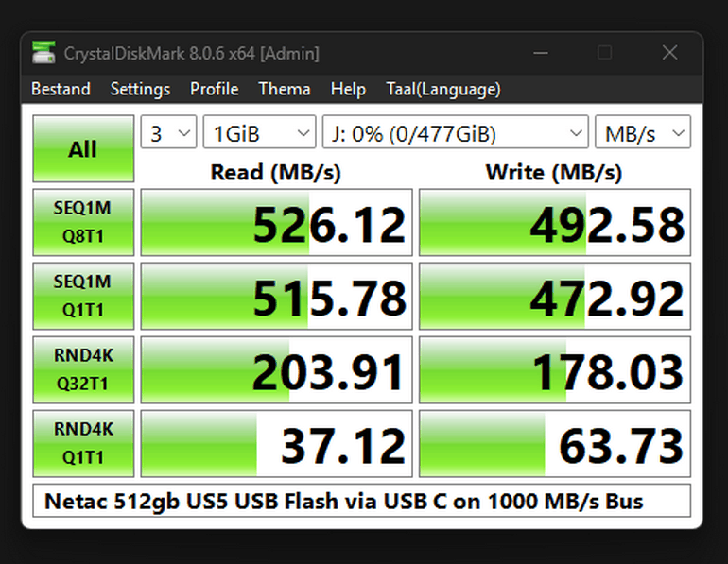
Task: Start the RND4K Q32T1 test
Action: point(83,369)
